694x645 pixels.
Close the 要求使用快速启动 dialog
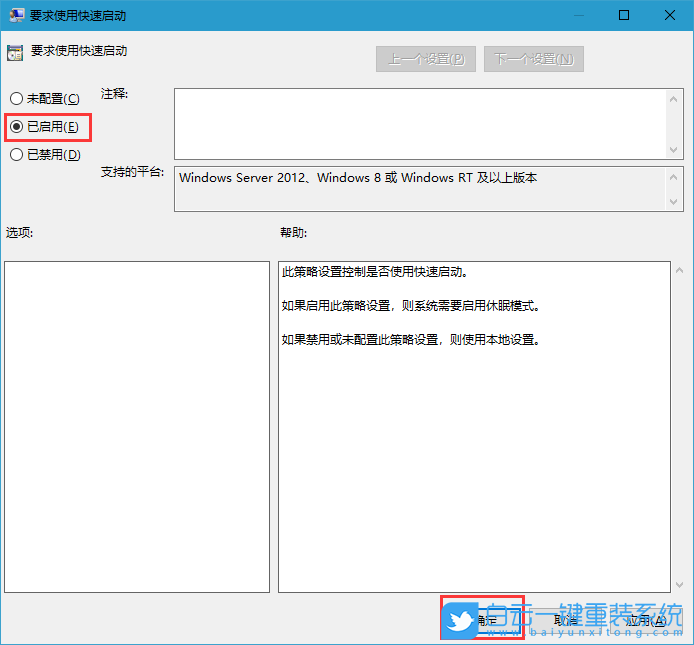[x=670, y=15]
